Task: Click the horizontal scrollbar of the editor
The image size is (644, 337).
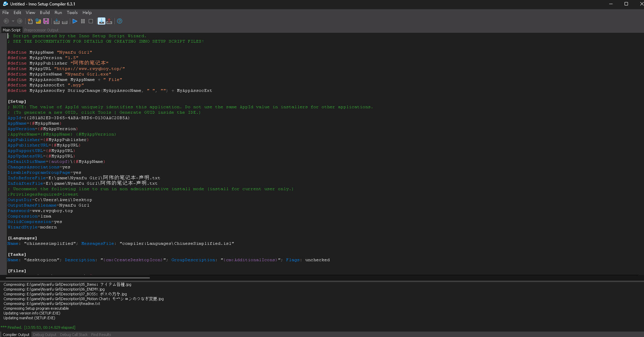Action: (x=78, y=278)
